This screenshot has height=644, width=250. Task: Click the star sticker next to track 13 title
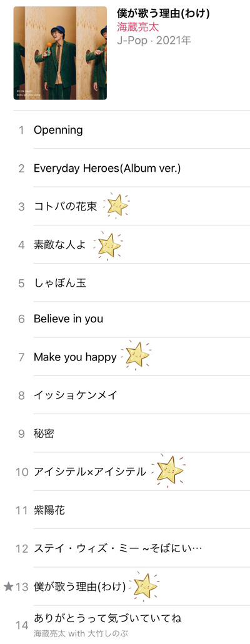[x=144, y=586]
